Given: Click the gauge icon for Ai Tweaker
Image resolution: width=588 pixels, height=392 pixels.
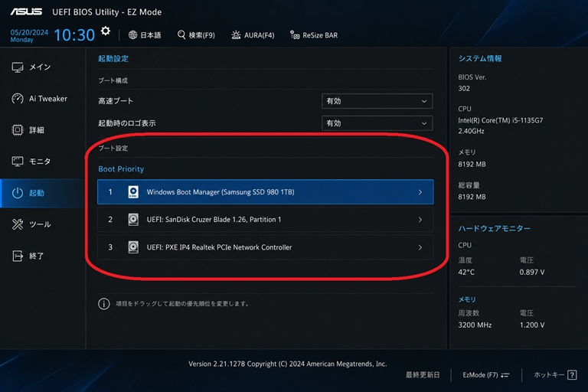Looking at the screenshot, I should point(18,99).
